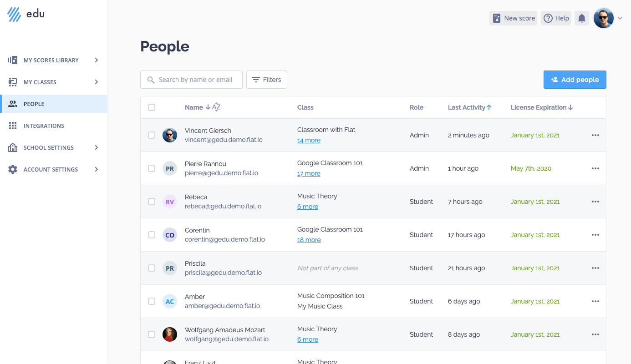Viewport: 631px width, 364px height.
Task: Click the New score button
Action: (514, 18)
